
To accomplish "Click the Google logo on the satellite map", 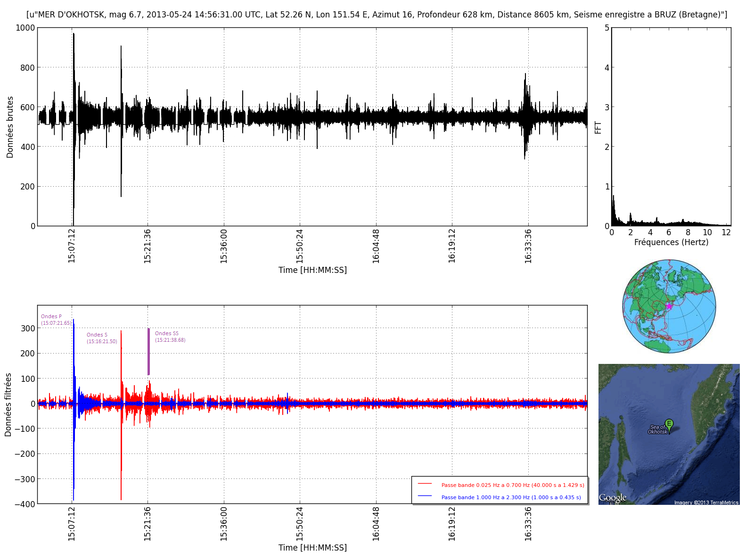I will [613, 498].
